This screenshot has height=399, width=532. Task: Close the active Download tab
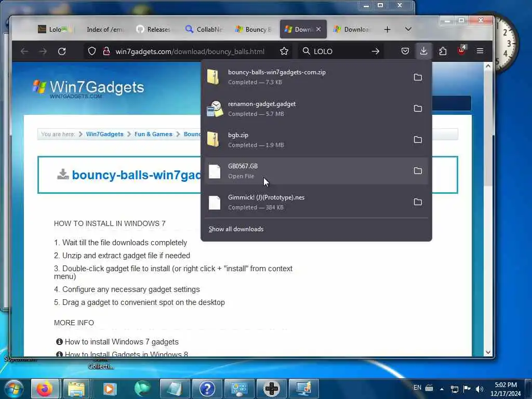click(x=318, y=29)
